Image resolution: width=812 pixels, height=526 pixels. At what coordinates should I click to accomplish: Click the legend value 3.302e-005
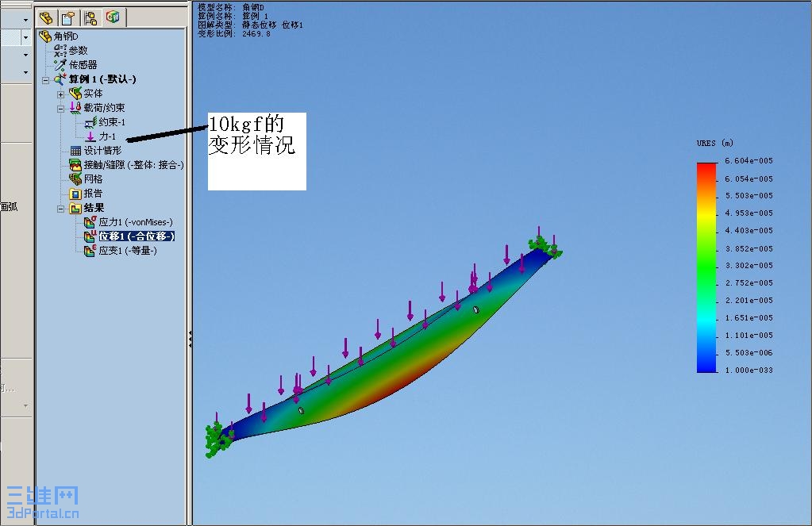[x=749, y=266]
